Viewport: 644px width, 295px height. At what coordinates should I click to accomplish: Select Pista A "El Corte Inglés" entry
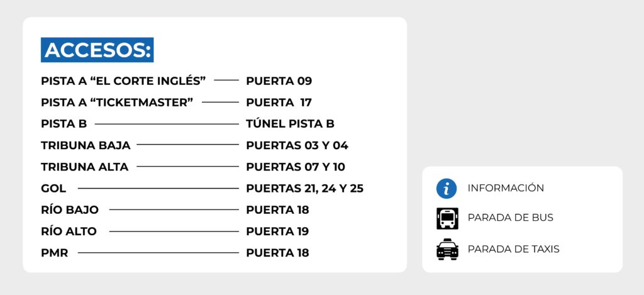coord(123,81)
